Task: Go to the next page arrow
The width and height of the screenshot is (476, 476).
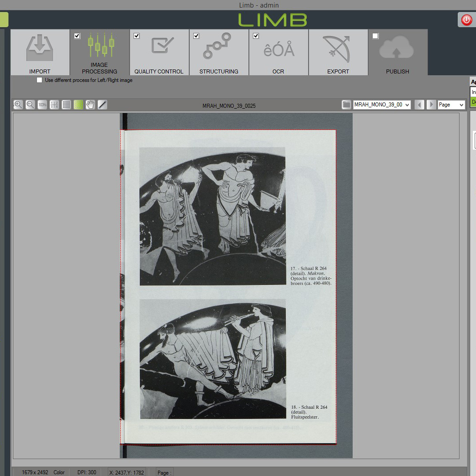Action: pyautogui.click(x=431, y=105)
